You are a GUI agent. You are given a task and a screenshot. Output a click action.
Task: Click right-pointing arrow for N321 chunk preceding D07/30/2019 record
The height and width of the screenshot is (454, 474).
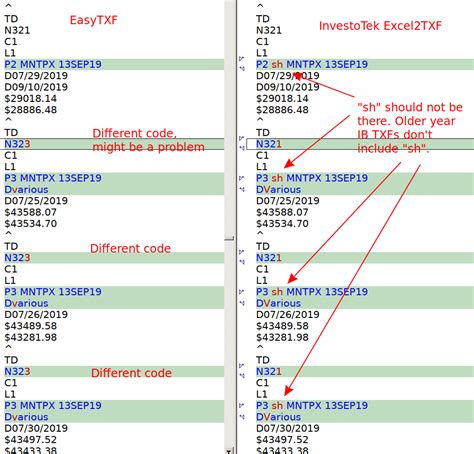point(242,366)
